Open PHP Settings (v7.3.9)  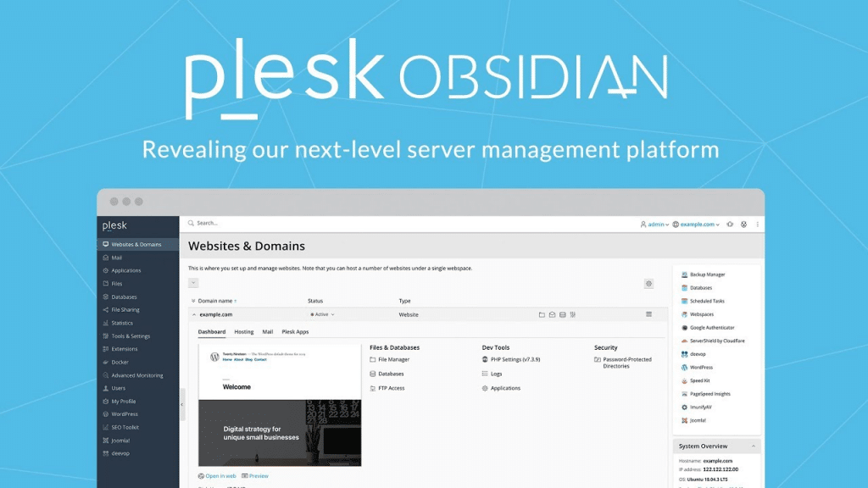point(515,359)
